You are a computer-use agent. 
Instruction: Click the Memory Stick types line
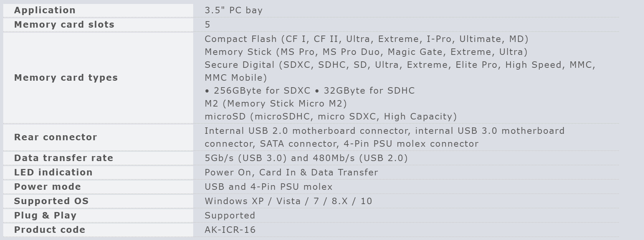(366, 52)
